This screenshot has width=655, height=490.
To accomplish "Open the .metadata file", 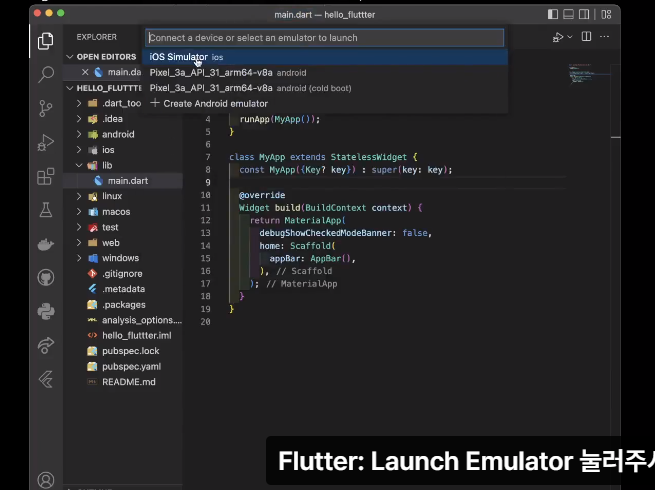I will [x=123, y=289].
